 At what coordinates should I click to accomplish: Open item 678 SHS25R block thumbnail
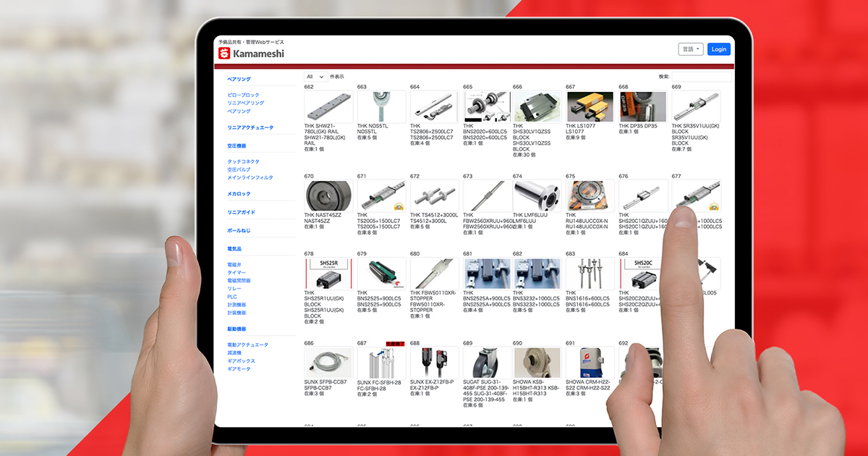[x=328, y=274]
